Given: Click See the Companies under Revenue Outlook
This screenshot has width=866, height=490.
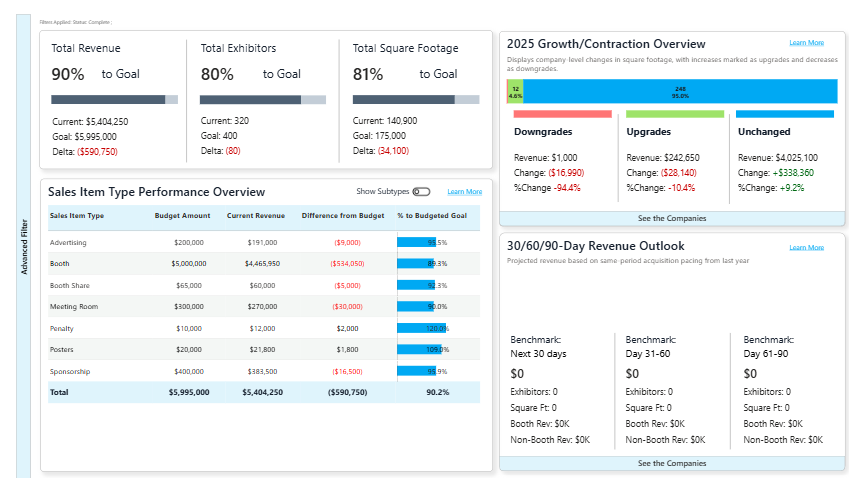Looking at the screenshot, I should pos(672,463).
